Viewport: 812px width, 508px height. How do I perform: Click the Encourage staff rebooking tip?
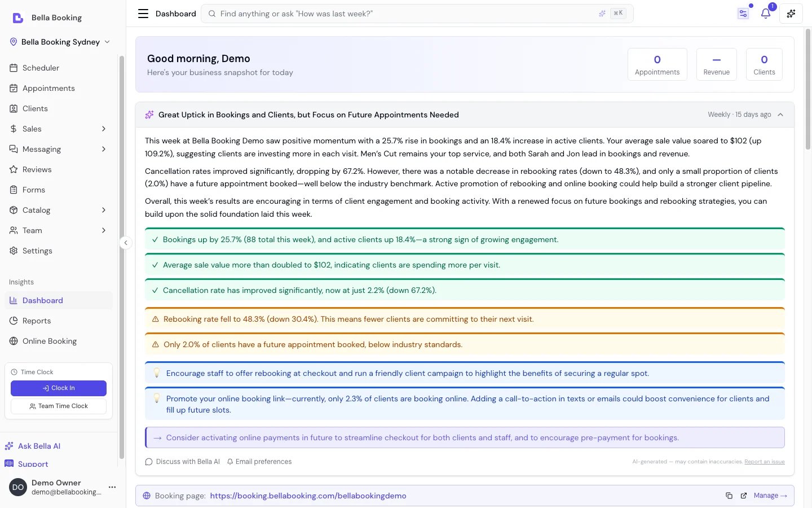click(x=465, y=373)
